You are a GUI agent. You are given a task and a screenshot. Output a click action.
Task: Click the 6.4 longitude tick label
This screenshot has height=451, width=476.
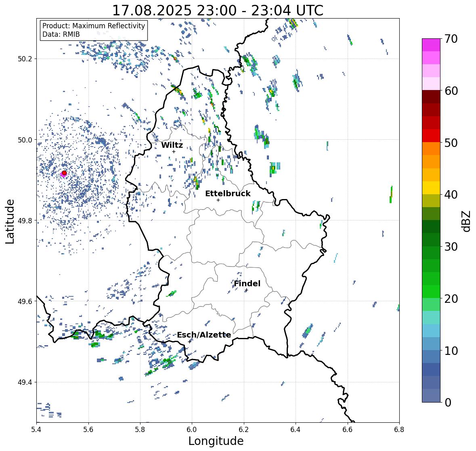296,429
